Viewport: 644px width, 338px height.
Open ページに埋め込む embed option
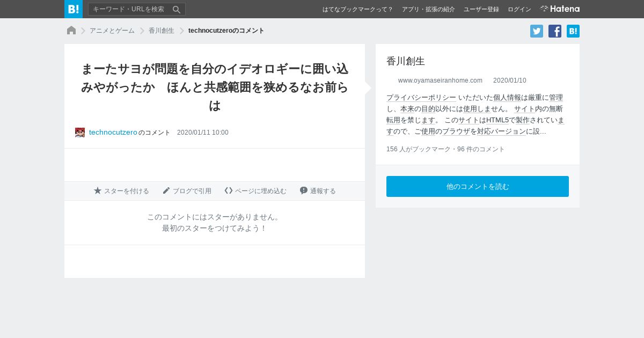point(255,191)
